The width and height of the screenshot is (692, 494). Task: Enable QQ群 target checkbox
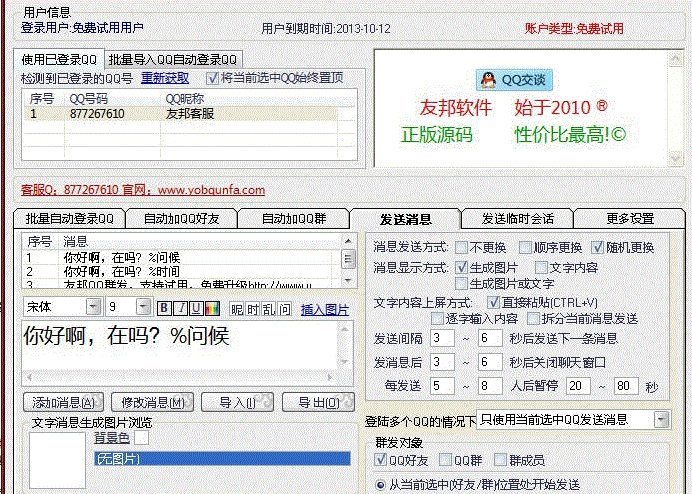coord(445,460)
